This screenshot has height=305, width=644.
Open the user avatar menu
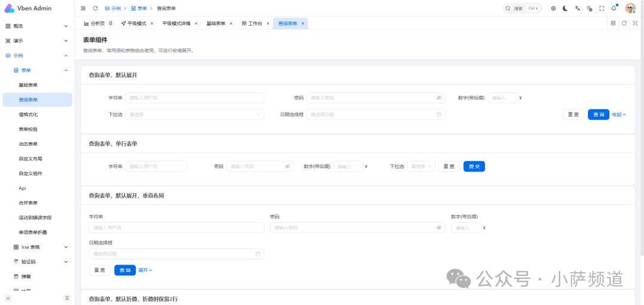(x=630, y=8)
